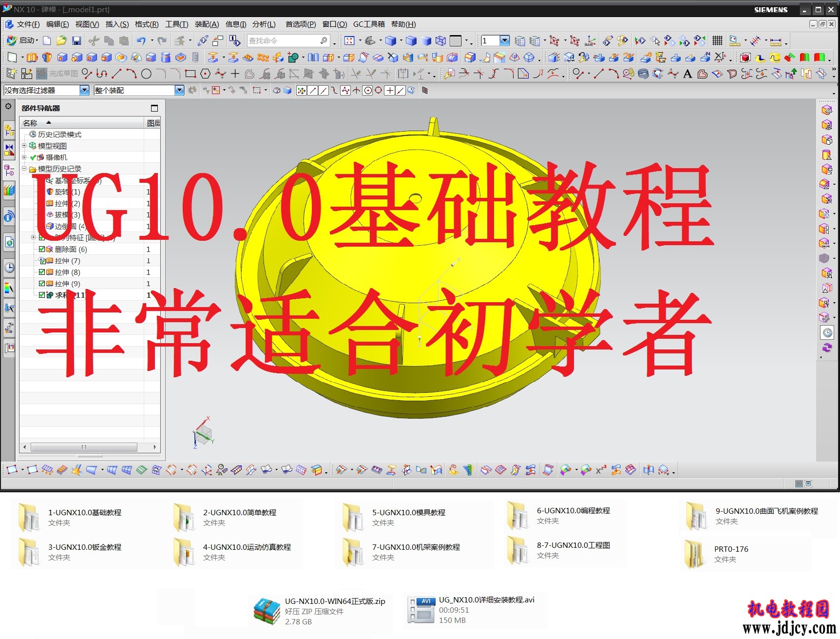840x639 pixels.
Task: Click the Wireframe cube view icon
Action: pyautogui.click(x=440, y=40)
